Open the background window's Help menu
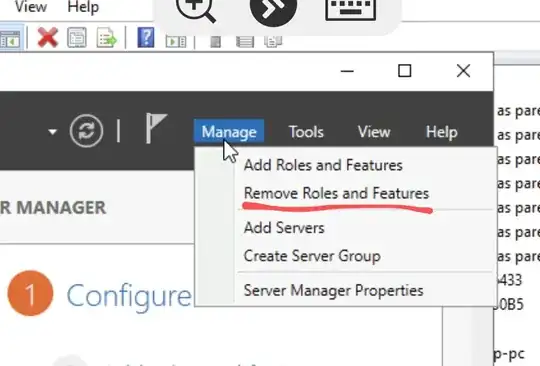The height and width of the screenshot is (366, 540). point(83,6)
